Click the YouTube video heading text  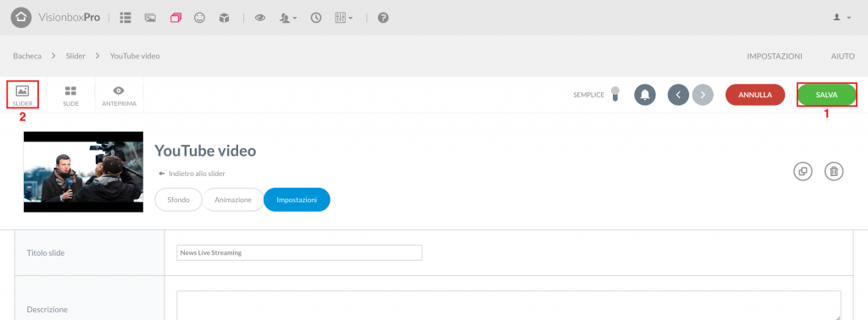(x=205, y=151)
